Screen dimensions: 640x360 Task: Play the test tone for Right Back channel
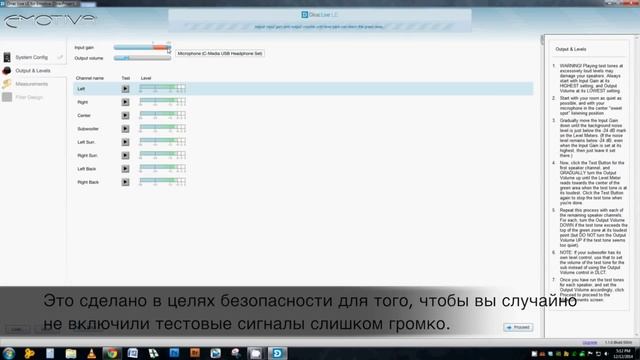click(125, 182)
